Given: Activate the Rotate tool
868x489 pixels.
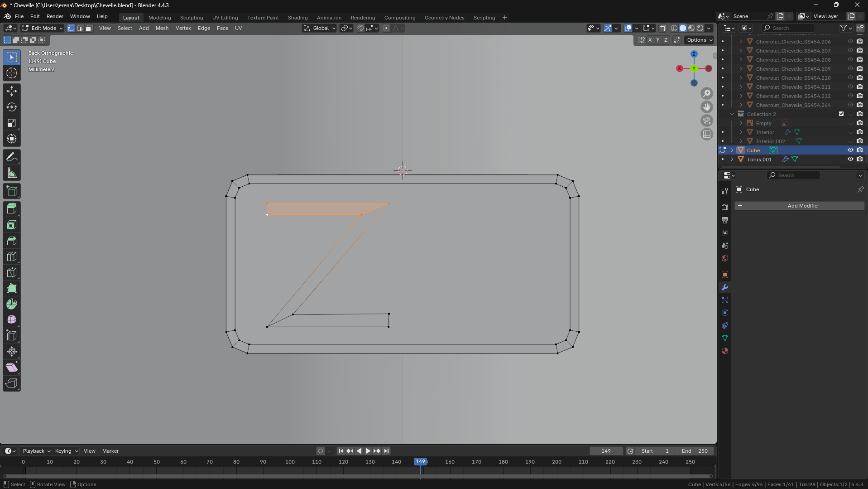Looking at the screenshot, I should pyautogui.click(x=12, y=107).
